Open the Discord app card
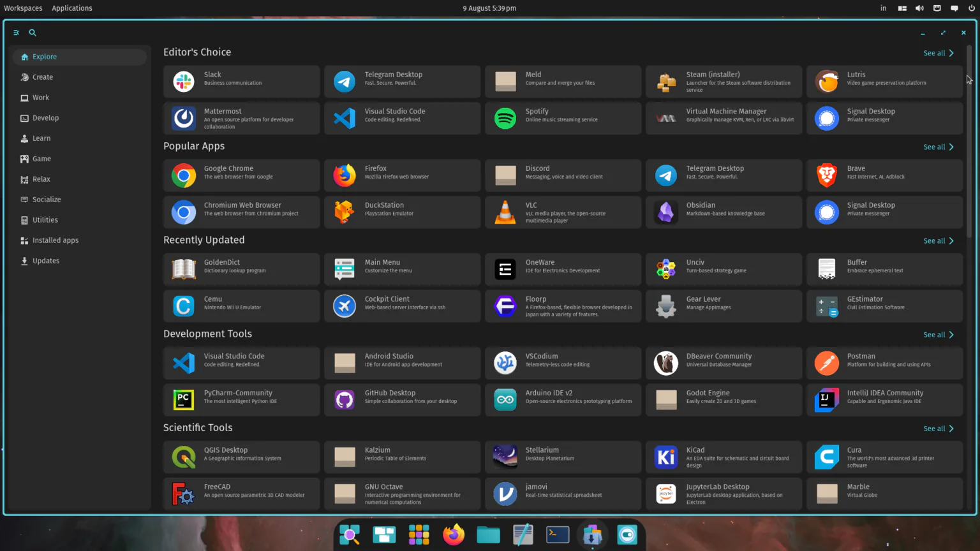 click(x=563, y=175)
